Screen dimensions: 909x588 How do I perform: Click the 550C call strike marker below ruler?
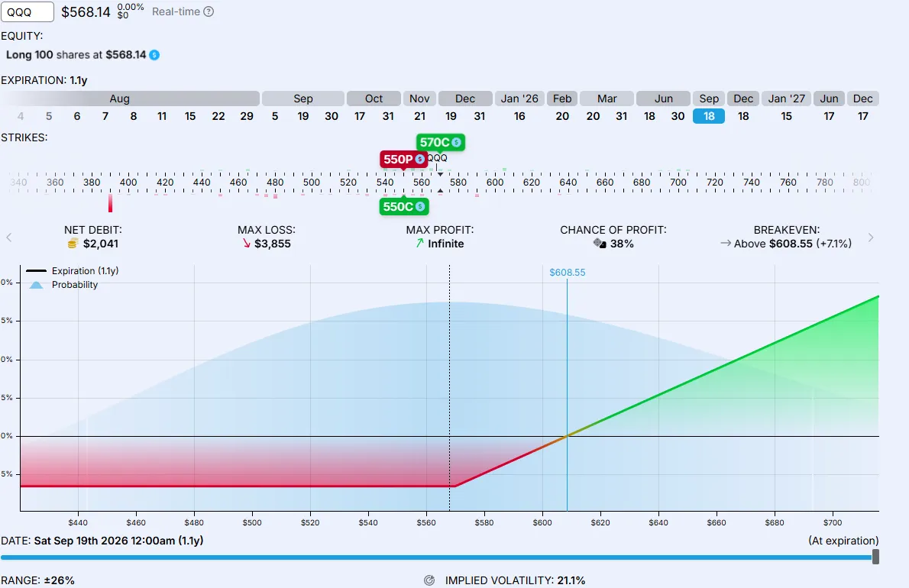[403, 207]
